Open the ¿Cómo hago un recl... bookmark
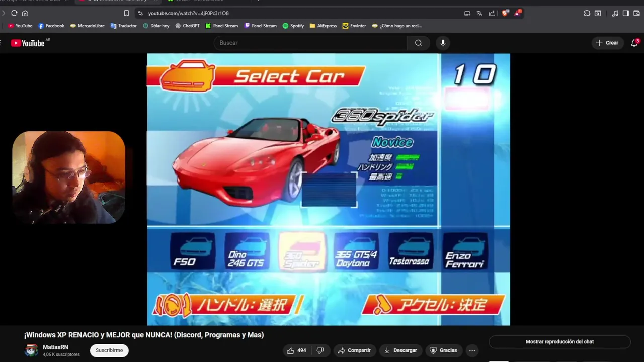 396,26
